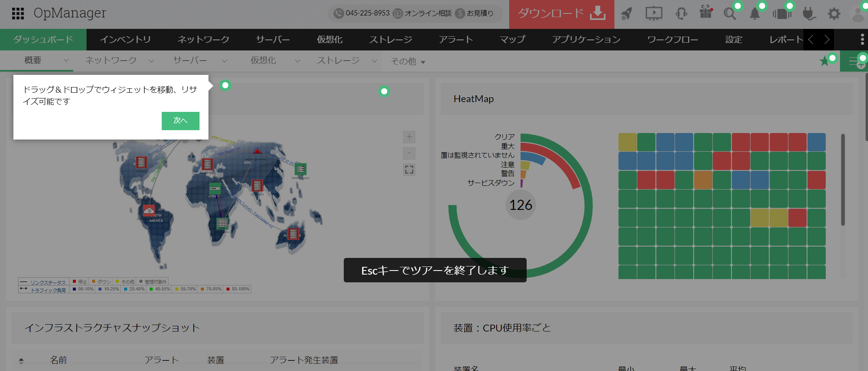The height and width of the screenshot is (371, 868).
Task: Open the bell notifications icon
Action: coord(755,14)
